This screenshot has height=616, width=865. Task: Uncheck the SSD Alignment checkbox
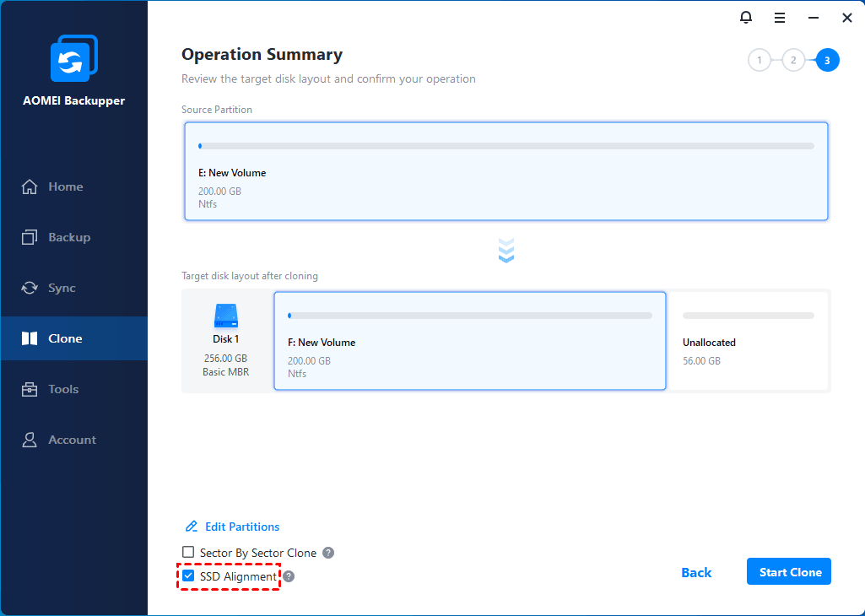(x=188, y=576)
